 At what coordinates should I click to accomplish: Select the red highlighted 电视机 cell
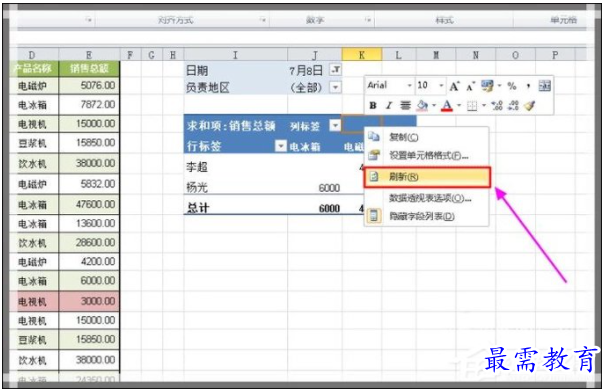click(x=33, y=301)
